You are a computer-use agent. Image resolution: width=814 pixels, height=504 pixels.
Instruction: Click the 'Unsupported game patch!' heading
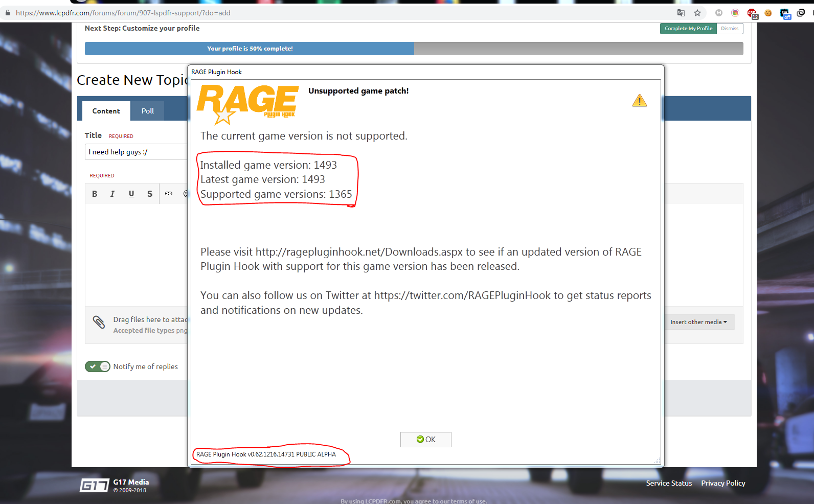tap(358, 91)
